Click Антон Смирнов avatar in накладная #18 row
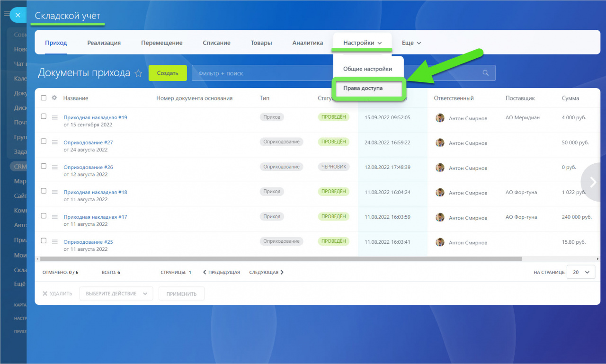The height and width of the screenshot is (364, 606). tap(440, 192)
